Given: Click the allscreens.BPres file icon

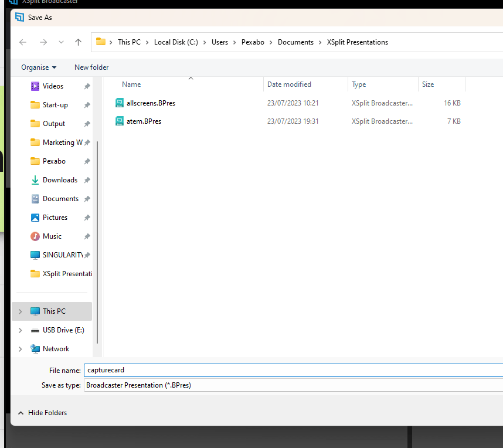Looking at the screenshot, I should point(120,103).
